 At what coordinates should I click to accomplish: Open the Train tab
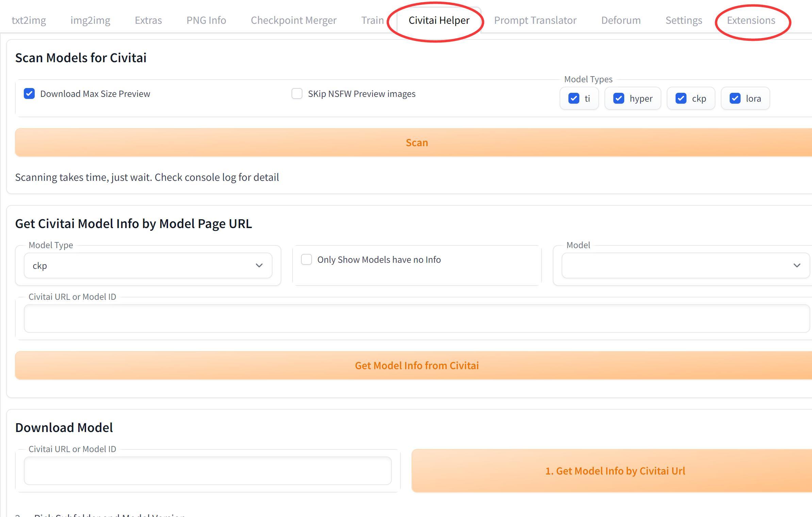coord(372,20)
